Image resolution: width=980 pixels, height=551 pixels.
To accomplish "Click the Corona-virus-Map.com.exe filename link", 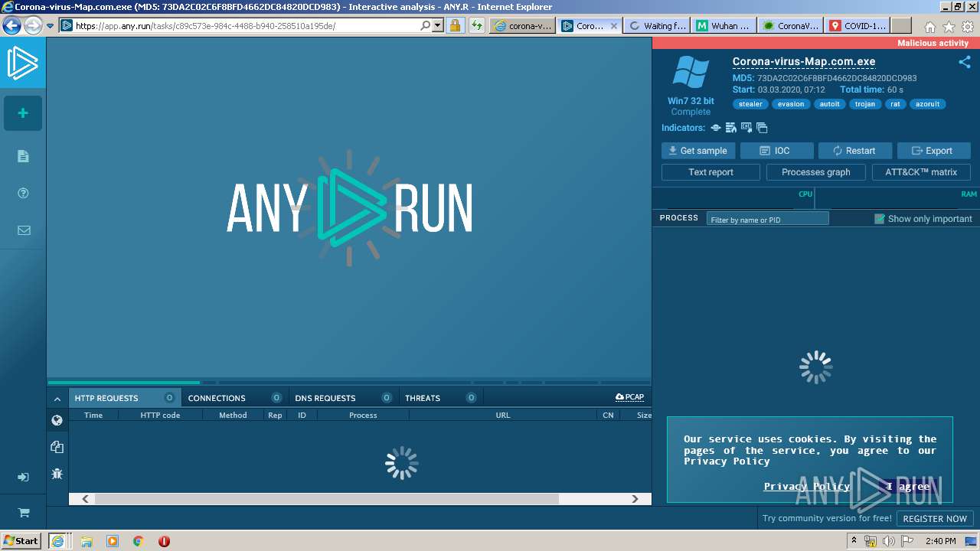I will pos(804,62).
